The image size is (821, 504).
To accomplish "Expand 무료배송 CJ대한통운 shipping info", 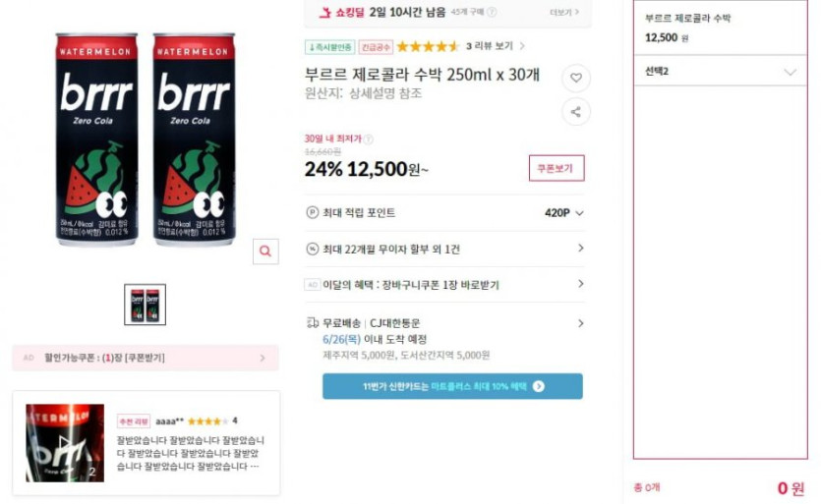I will pos(444,323).
